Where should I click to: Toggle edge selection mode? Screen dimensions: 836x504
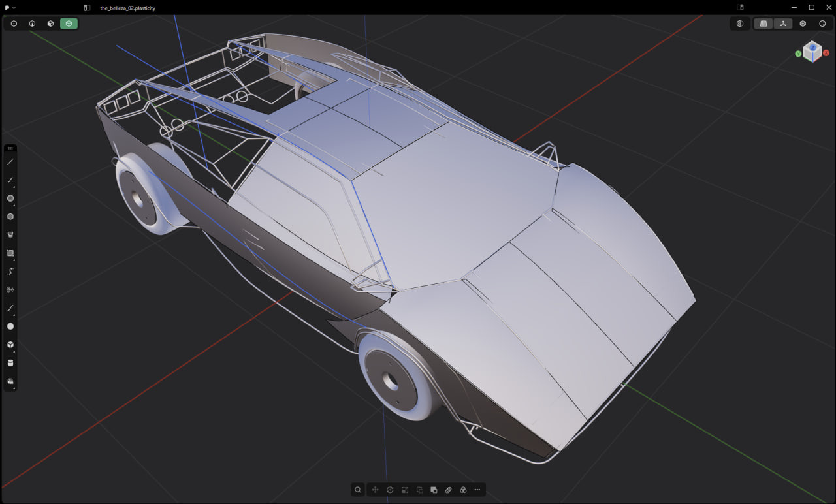(x=32, y=24)
